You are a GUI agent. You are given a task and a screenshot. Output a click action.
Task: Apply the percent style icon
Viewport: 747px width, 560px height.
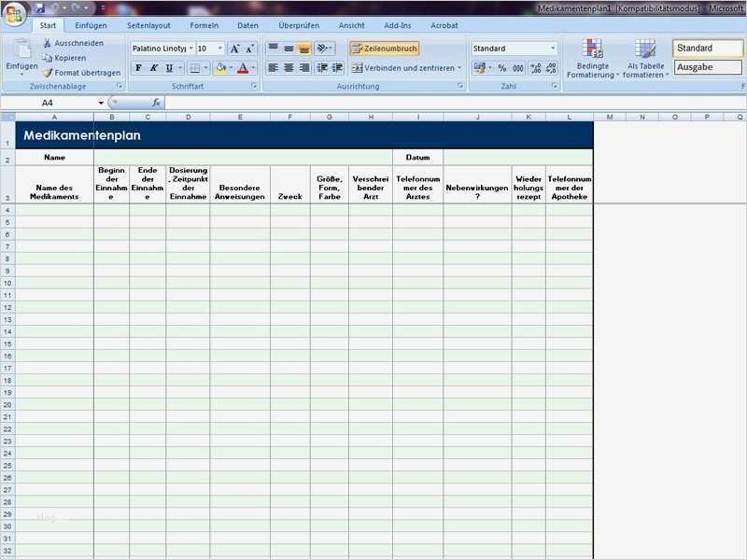click(501, 68)
